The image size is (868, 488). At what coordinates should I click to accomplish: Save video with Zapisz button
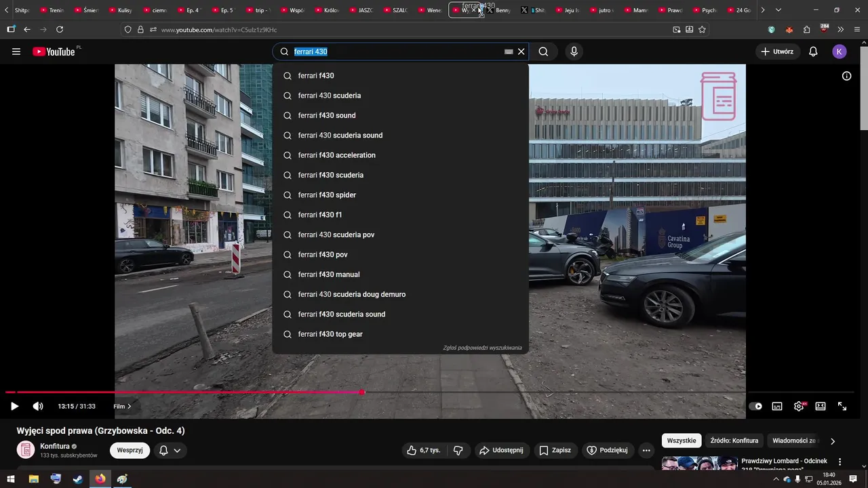click(x=555, y=450)
